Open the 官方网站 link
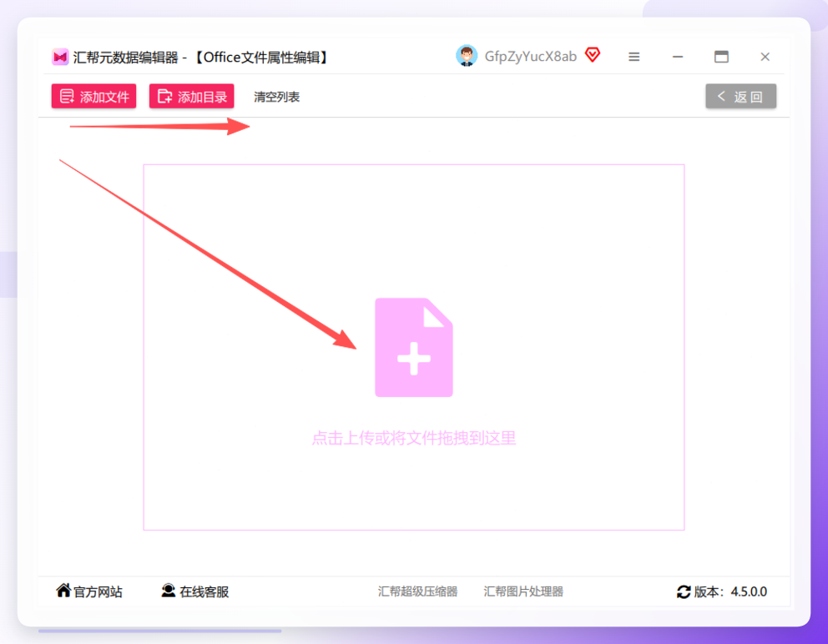This screenshot has height=644, width=828. tap(98, 591)
